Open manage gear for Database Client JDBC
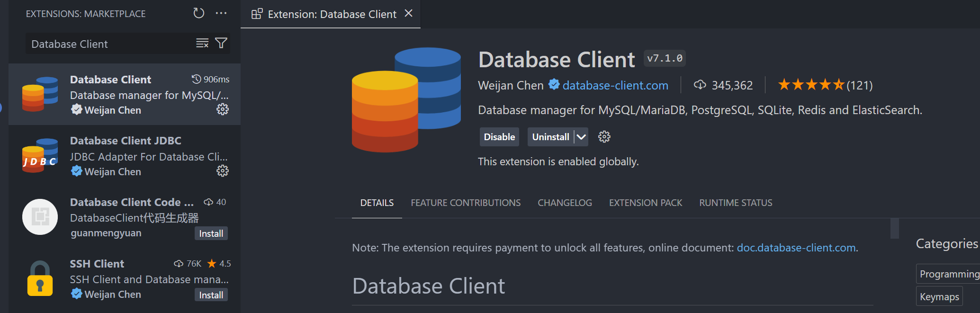The image size is (980, 313). click(223, 171)
